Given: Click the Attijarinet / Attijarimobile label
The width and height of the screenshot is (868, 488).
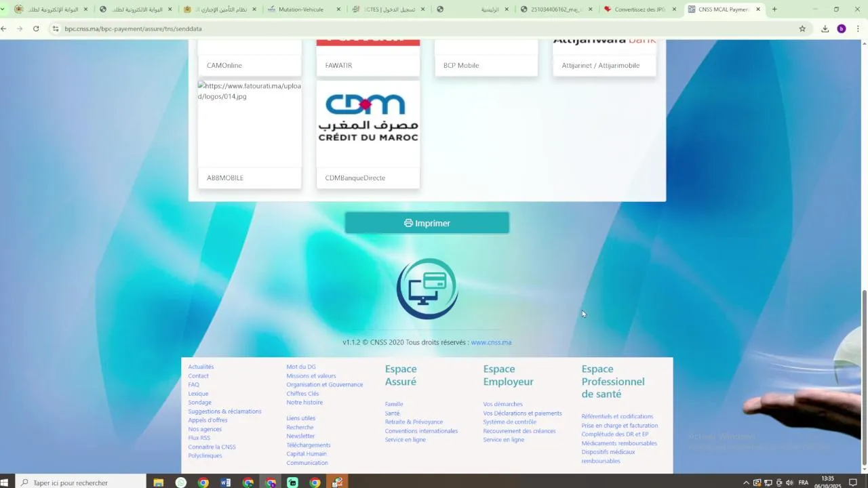Looking at the screenshot, I should [600, 66].
